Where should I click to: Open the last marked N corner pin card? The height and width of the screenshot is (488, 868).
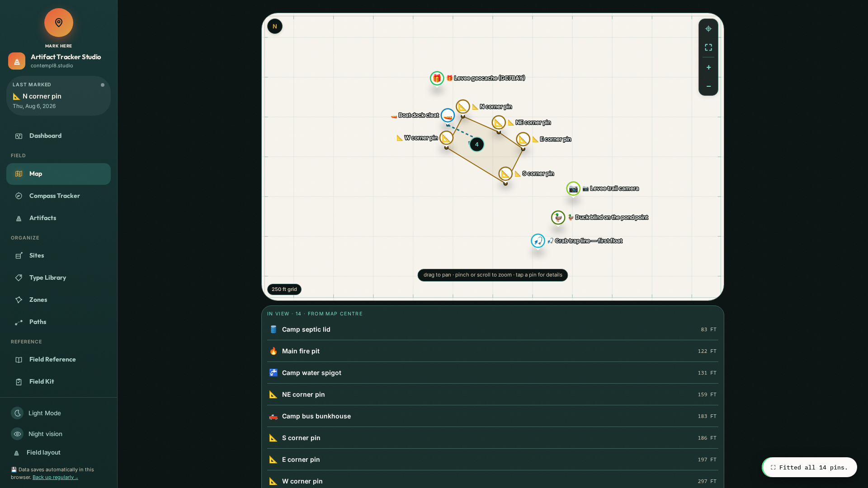pos(58,96)
